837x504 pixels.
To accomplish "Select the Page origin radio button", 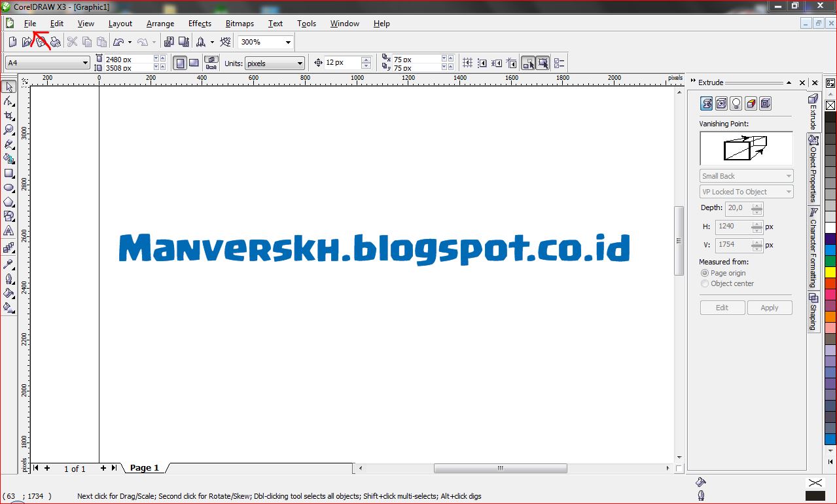I will click(705, 273).
